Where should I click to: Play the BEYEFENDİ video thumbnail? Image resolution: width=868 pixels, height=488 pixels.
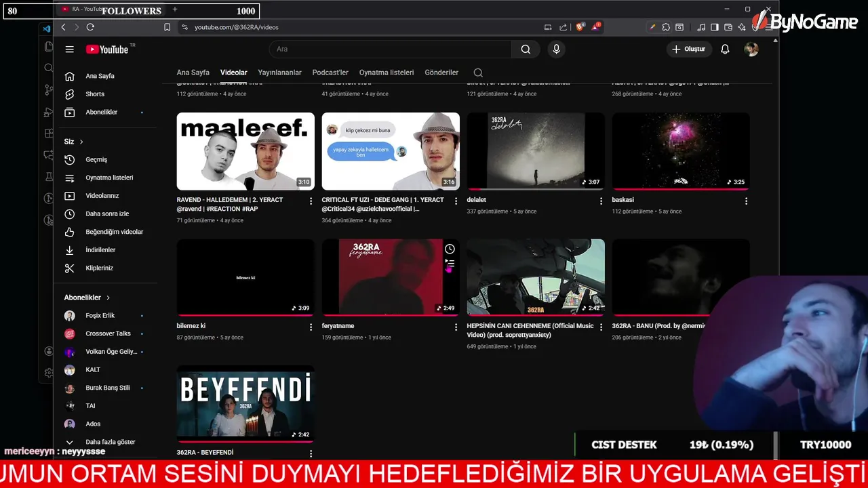coord(245,404)
